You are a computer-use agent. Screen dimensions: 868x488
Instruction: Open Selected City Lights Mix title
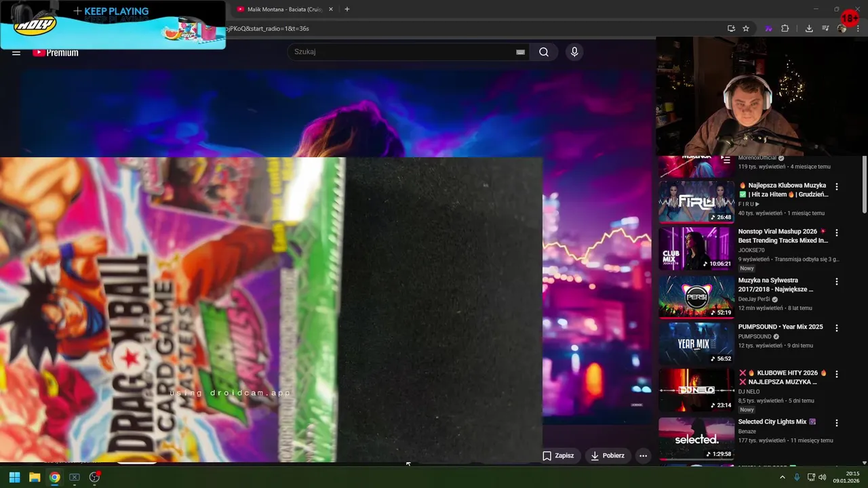tap(777, 422)
